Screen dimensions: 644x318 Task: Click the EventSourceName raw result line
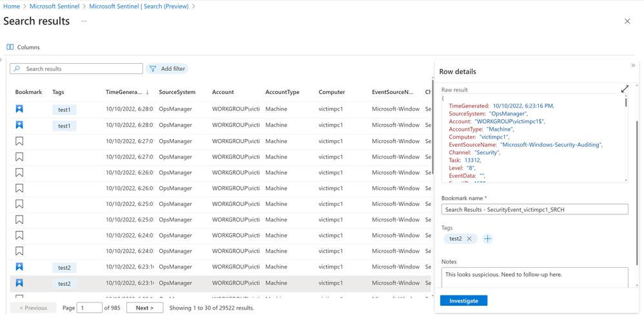click(527, 145)
